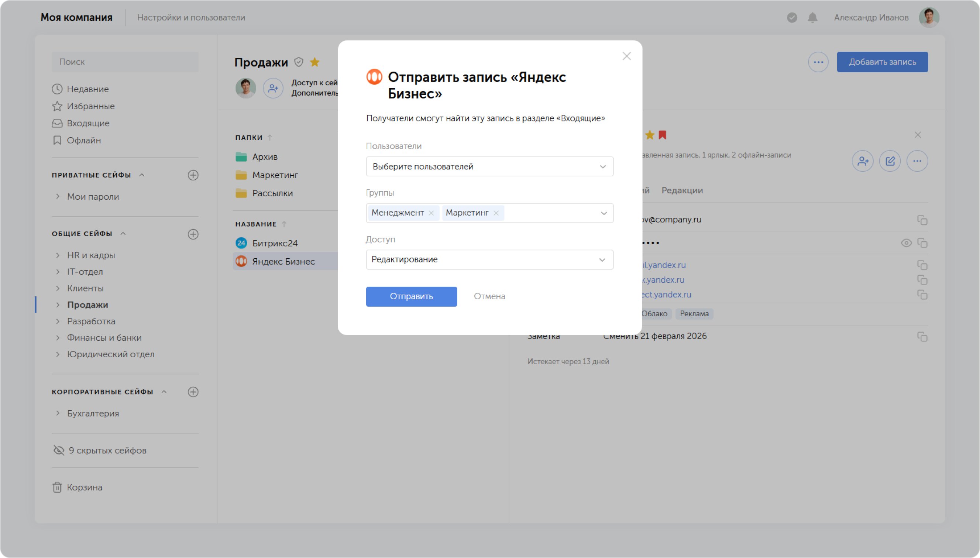The width and height of the screenshot is (980, 558).
Task: Reveal the password with eye icon
Action: coord(906,243)
